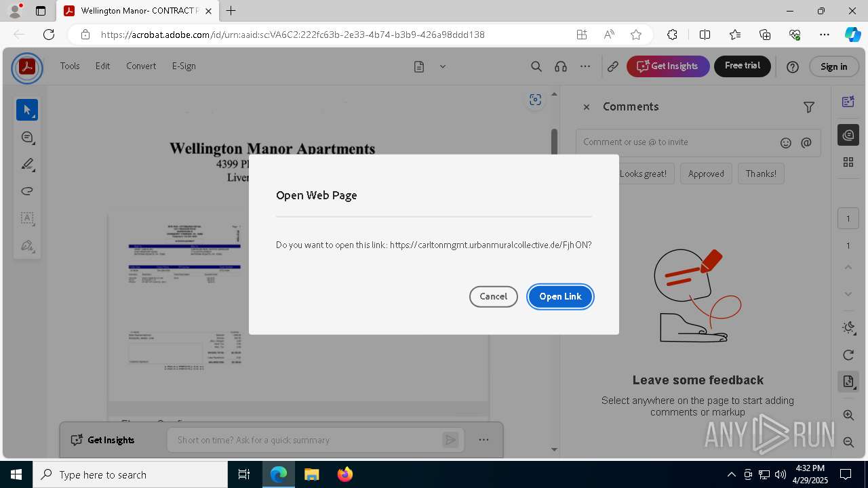Image resolution: width=868 pixels, height=488 pixels.
Task: Open the browser extensions puzzle icon
Action: (x=672, y=35)
